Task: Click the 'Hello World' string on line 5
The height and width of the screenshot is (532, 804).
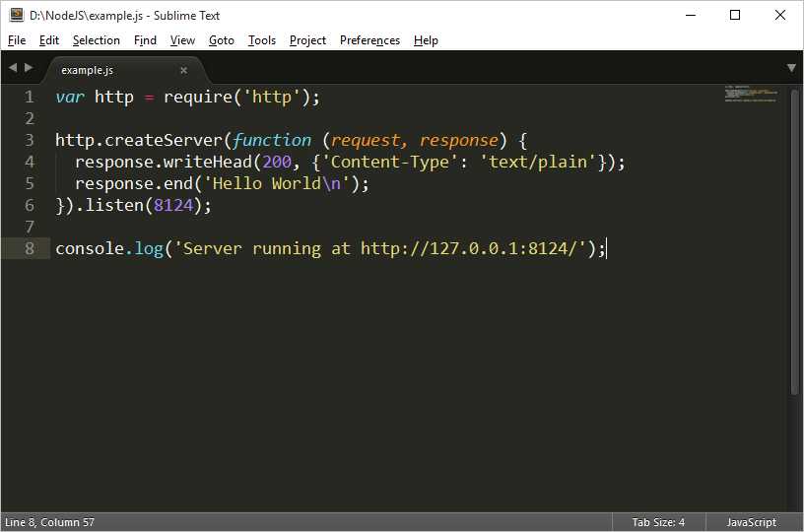Action: pos(267,183)
